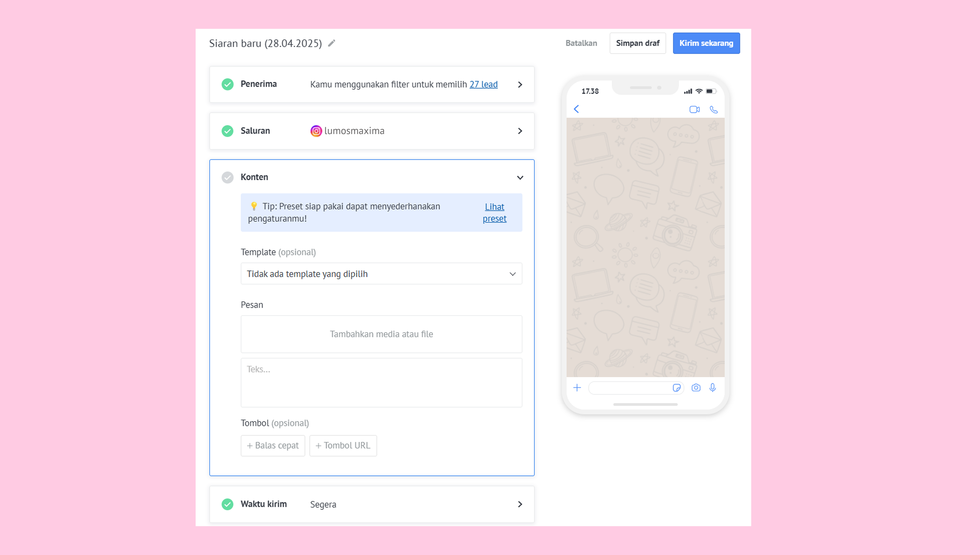Image resolution: width=980 pixels, height=555 pixels.
Task: Add a Balas cepat button
Action: coord(273,445)
